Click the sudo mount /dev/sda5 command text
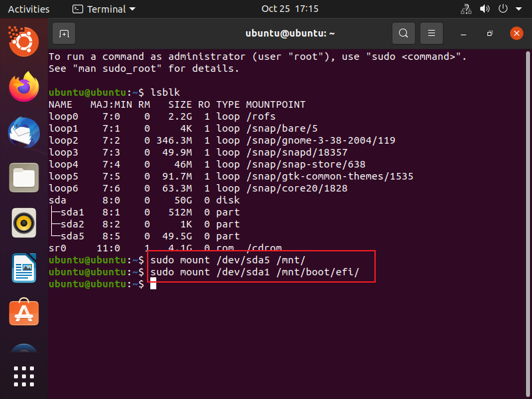This screenshot has height=399, width=532. (x=227, y=260)
